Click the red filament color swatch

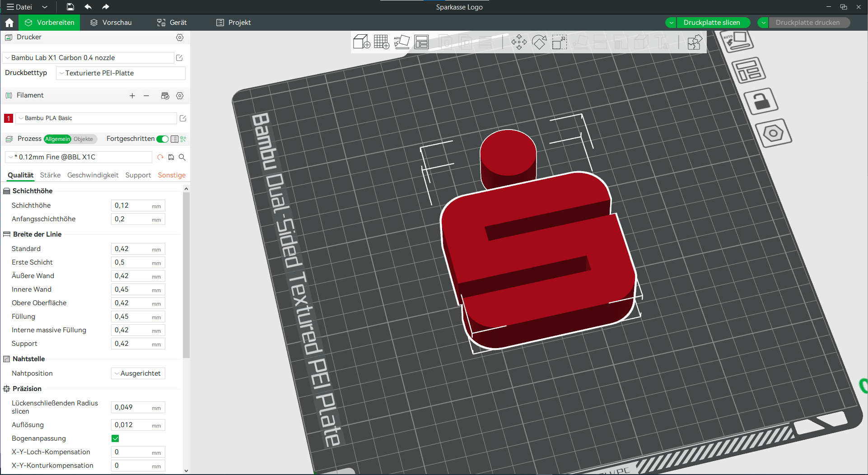click(8, 118)
